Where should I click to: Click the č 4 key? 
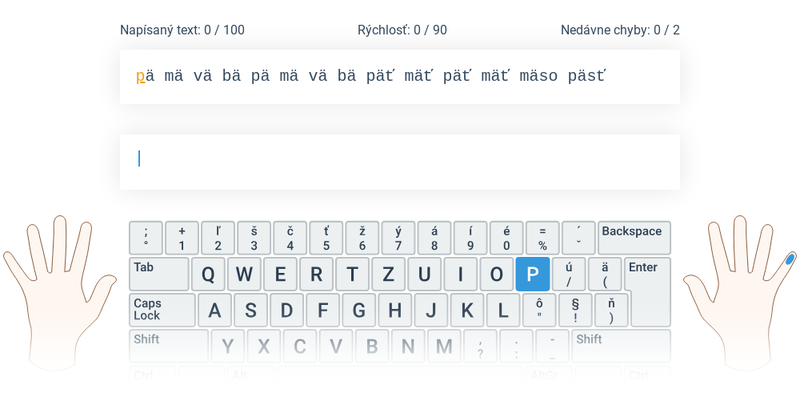point(290,238)
